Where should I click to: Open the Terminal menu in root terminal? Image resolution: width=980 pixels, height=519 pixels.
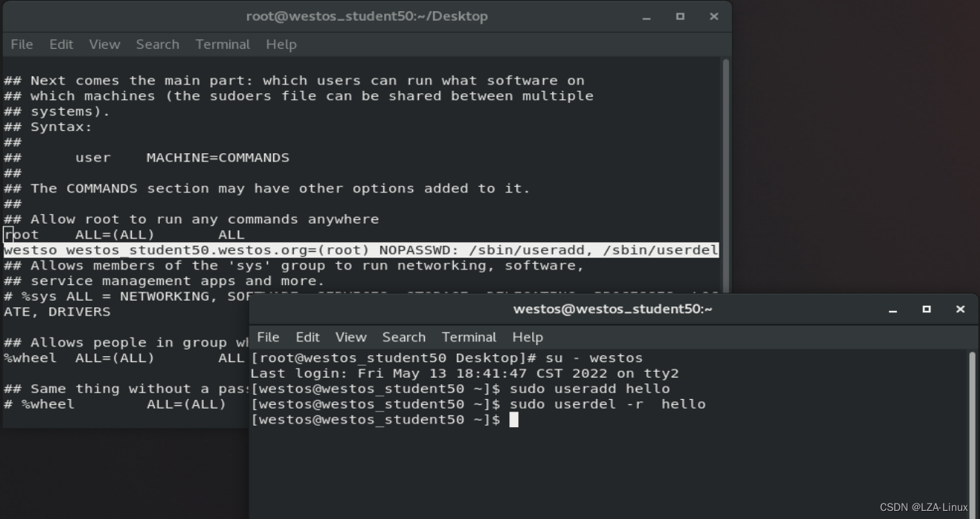(222, 44)
